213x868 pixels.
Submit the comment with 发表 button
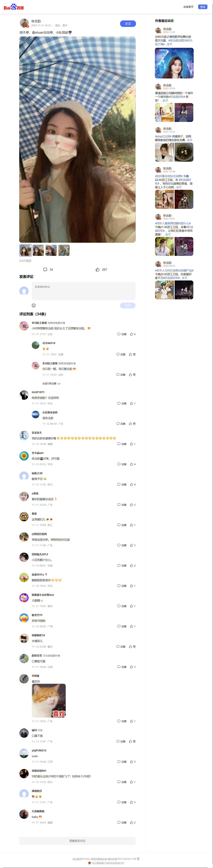(x=128, y=305)
